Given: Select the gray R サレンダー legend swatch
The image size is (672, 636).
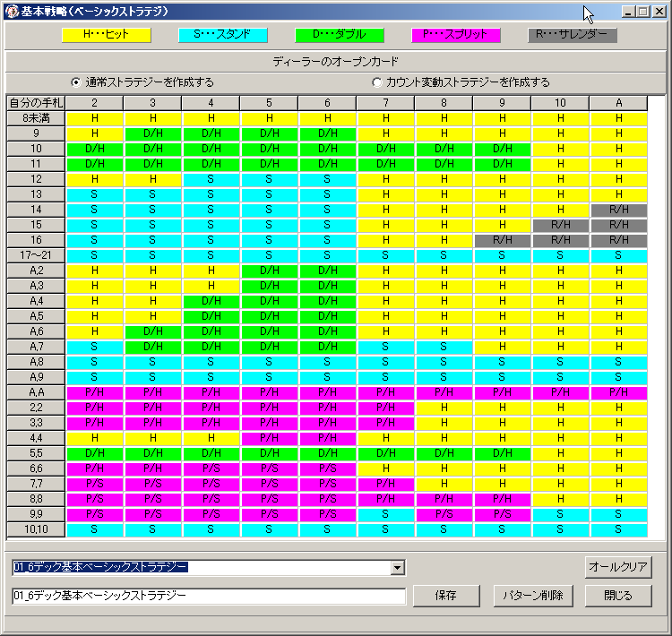Looking at the screenshot, I should (573, 35).
